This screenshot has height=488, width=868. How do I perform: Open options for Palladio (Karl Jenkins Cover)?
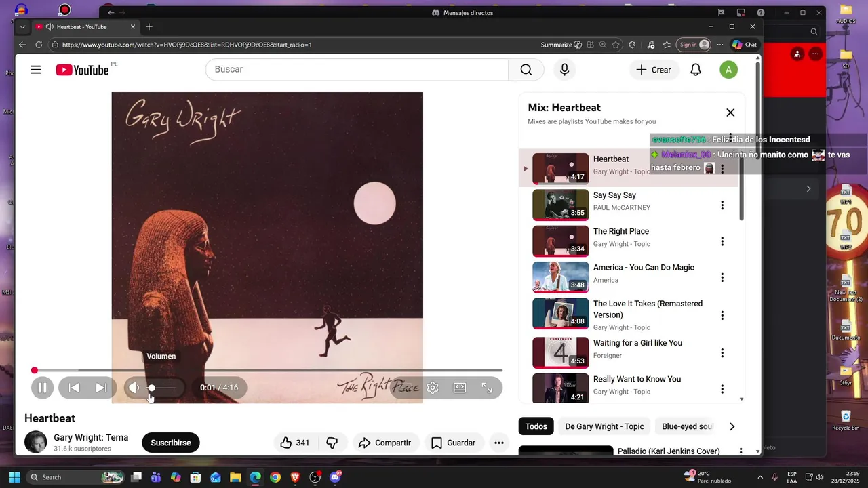pyautogui.click(x=740, y=451)
